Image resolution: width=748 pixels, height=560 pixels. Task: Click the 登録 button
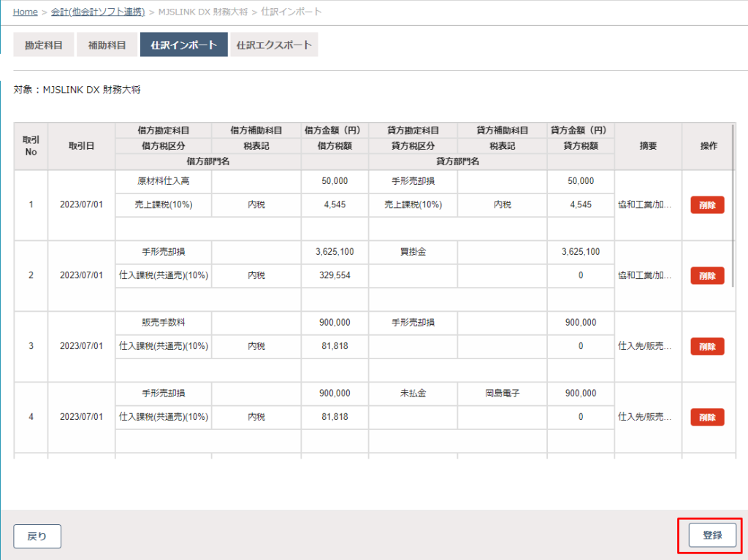click(x=711, y=535)
